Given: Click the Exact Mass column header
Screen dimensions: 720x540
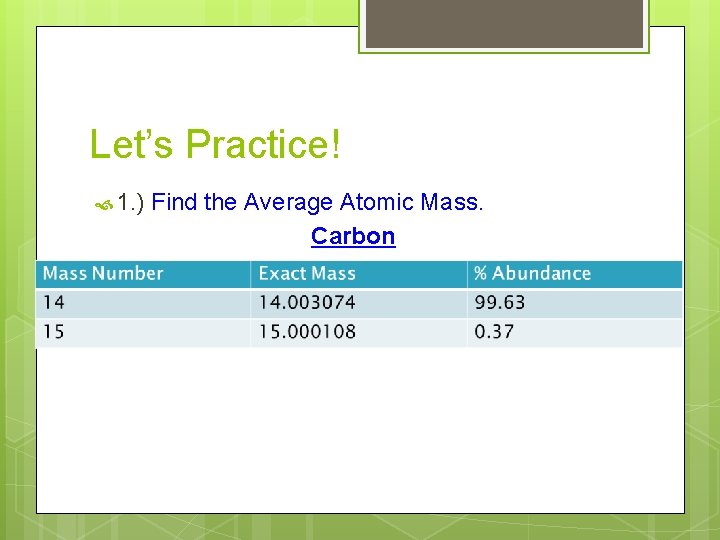Looking at the screenshot, I should click(359, 274).
